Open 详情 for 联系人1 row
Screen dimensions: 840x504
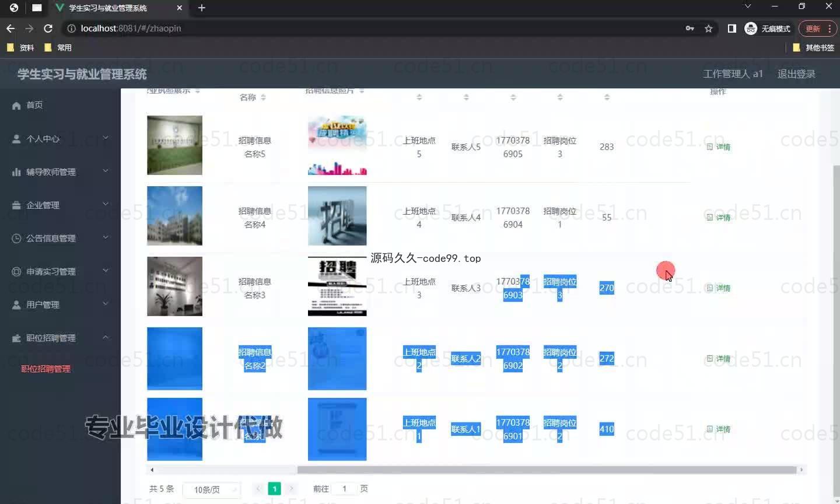coord(719,429)
